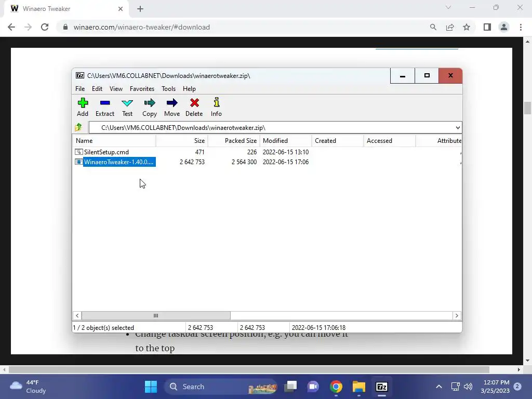View site information lock icon
The image size is (532, 399).
65,27
